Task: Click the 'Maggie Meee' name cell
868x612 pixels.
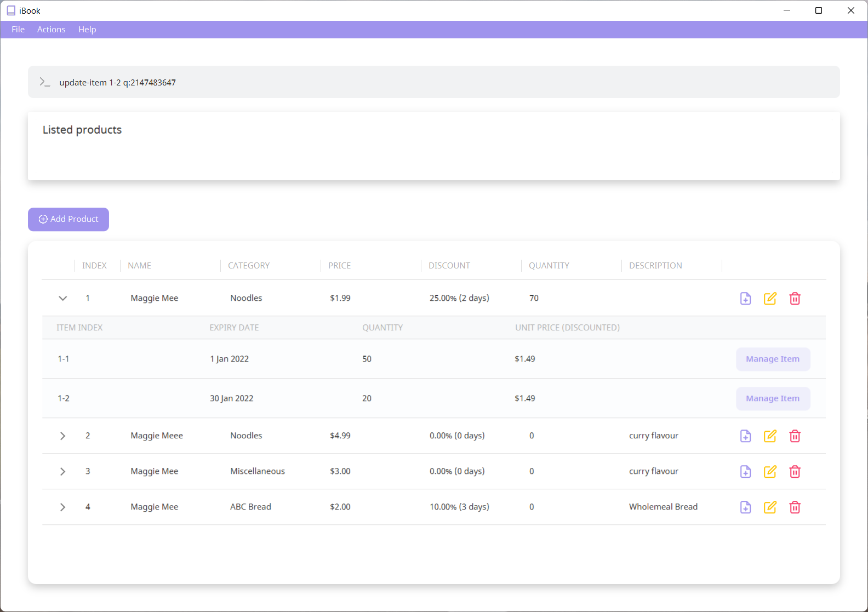Action: (x=157, y=436)
